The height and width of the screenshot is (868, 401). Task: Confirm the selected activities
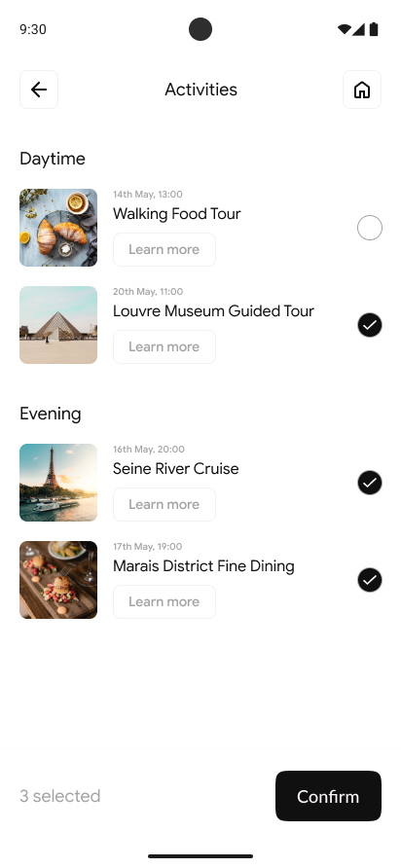point(328,796)
